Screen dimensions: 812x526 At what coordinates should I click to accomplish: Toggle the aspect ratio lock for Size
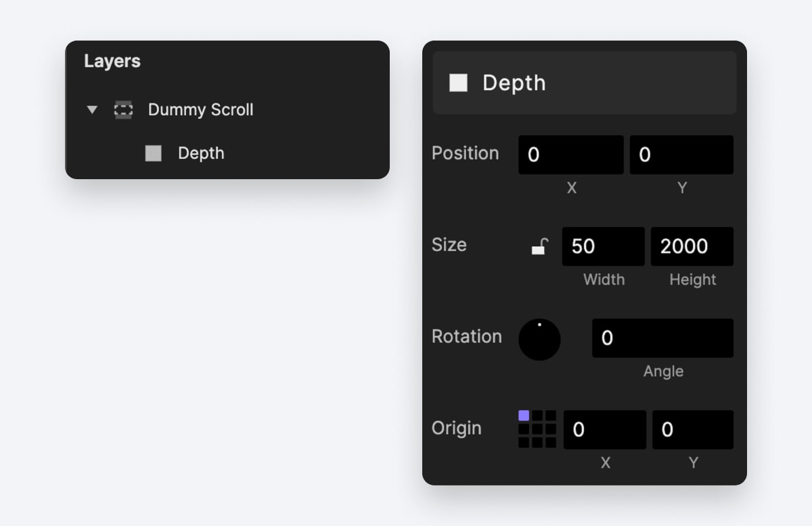(539, 246)
